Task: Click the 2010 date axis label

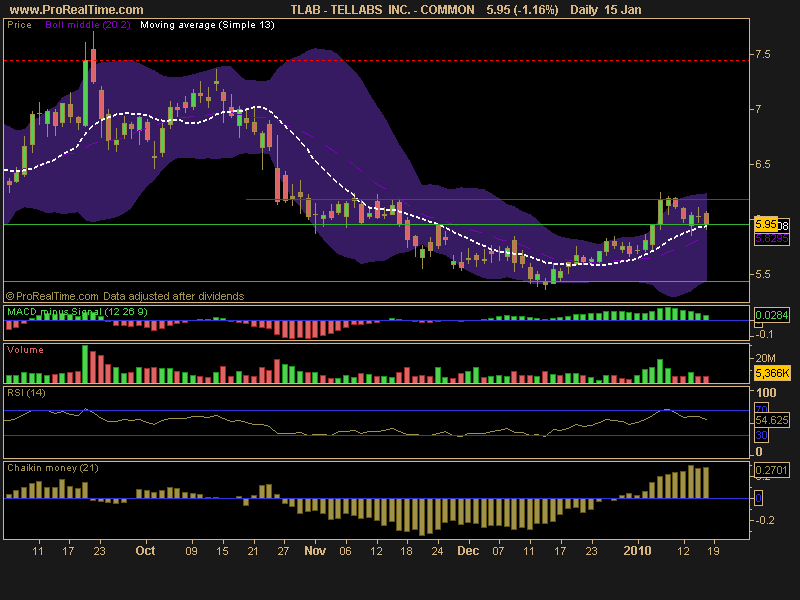Action: 637,551
